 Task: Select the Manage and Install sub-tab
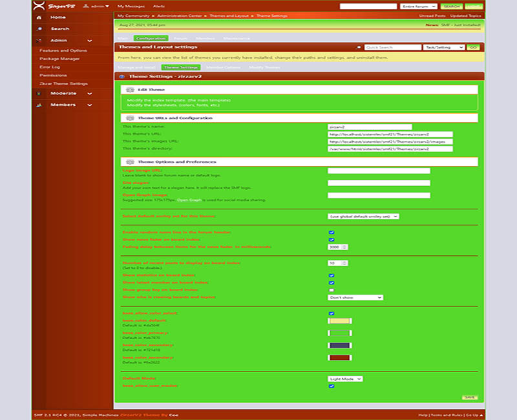[x=136, y=67]
